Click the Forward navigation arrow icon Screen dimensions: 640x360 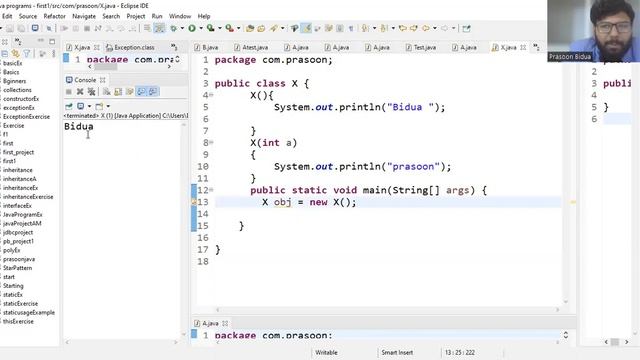pos(444,28)
